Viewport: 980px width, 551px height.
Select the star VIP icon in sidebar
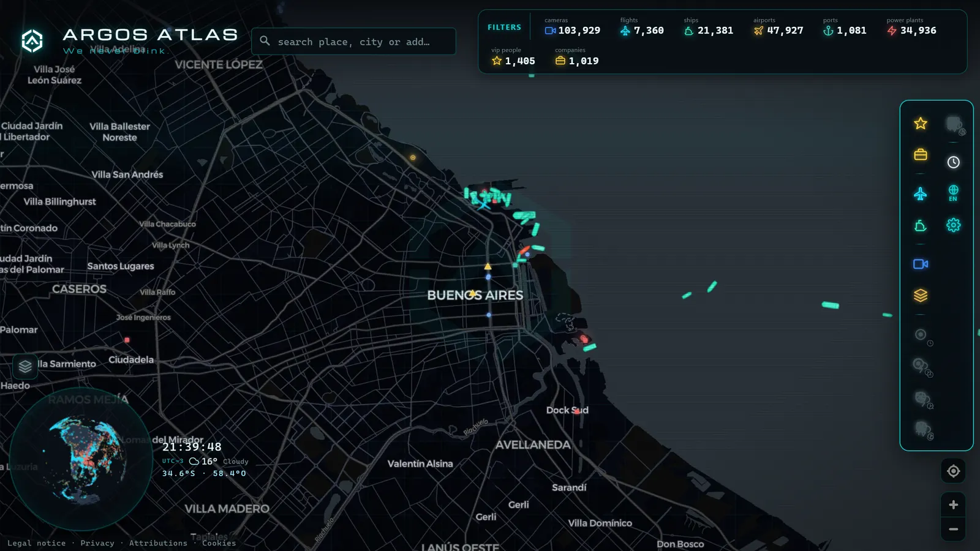pyautogui.click(x=920, y=124)
